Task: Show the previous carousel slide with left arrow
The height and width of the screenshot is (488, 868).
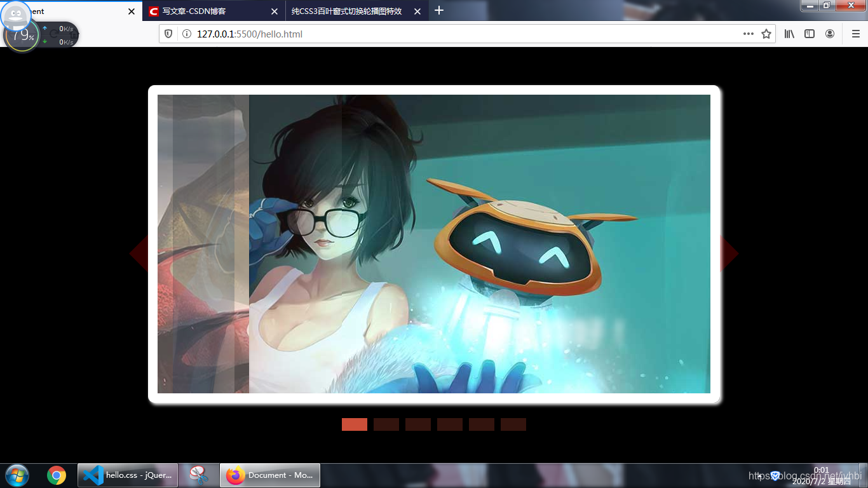Action: 139,254
